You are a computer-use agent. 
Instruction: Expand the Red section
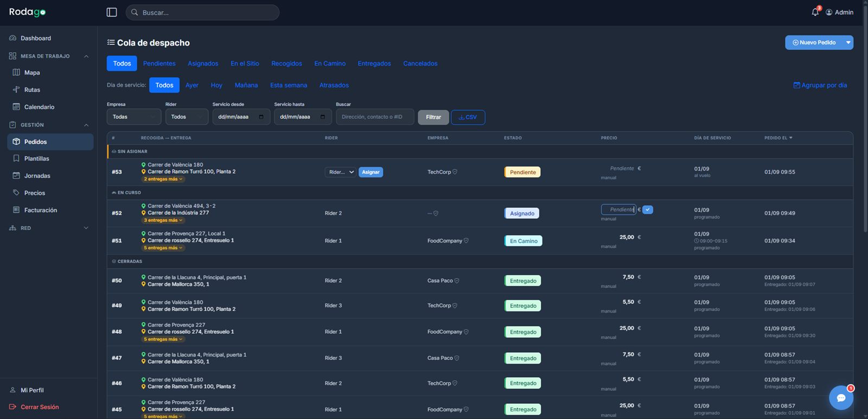click(x=86, y=228)
